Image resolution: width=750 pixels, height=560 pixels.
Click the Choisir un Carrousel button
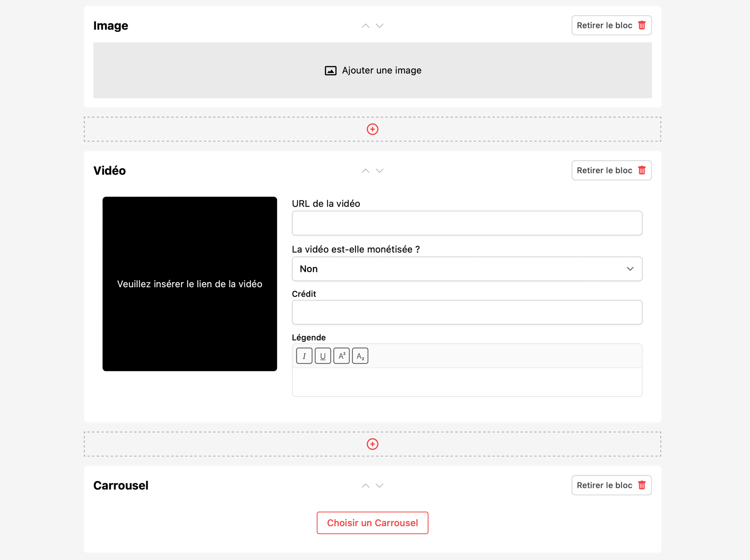(x=373, y=523)
